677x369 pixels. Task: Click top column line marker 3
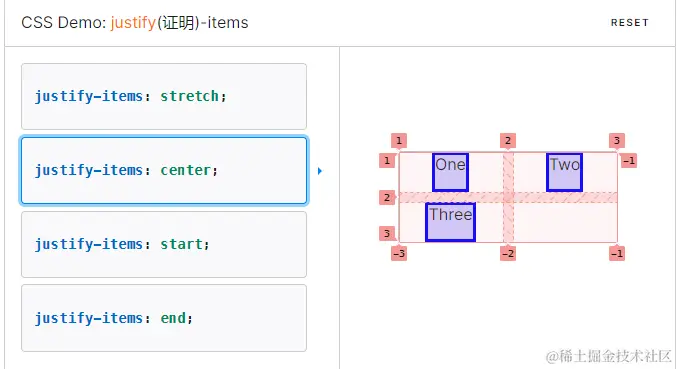click(x=617, y=141)
